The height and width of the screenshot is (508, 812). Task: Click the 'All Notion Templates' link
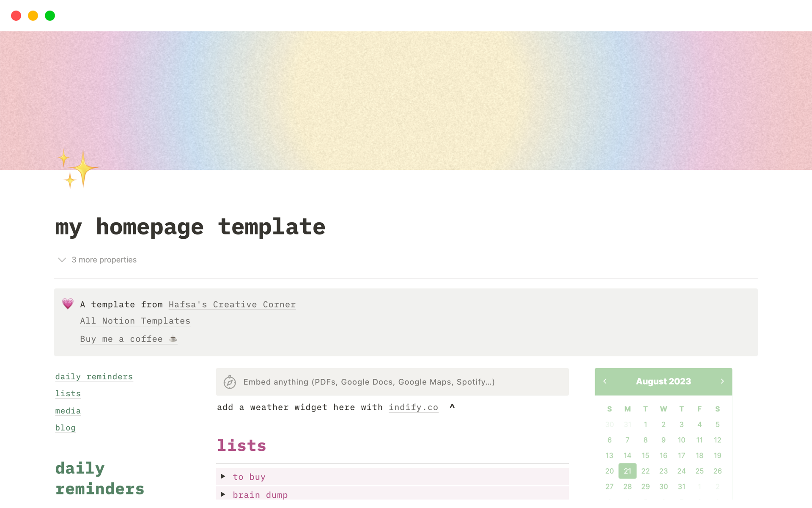point(135,321)
